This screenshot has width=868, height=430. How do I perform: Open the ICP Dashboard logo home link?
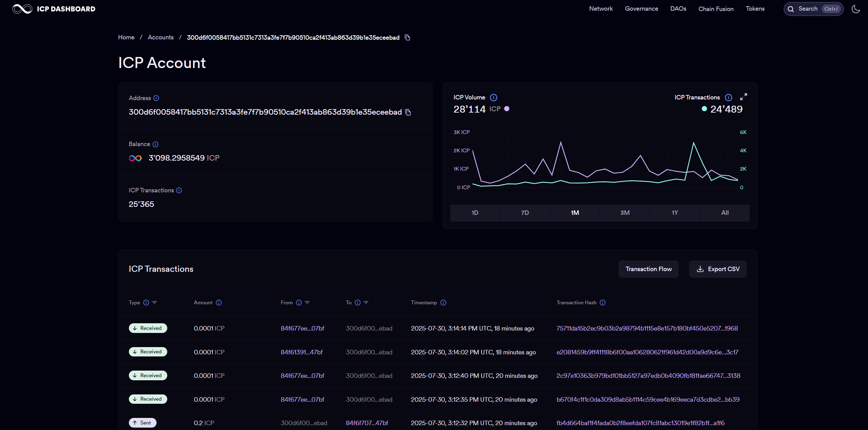pos(54,9)
